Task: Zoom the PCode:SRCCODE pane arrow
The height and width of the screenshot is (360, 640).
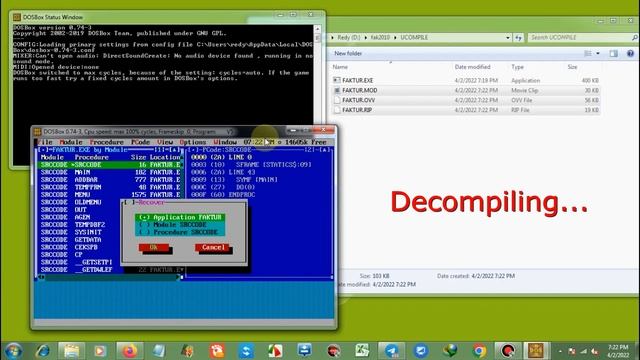Action: point(326,150)
